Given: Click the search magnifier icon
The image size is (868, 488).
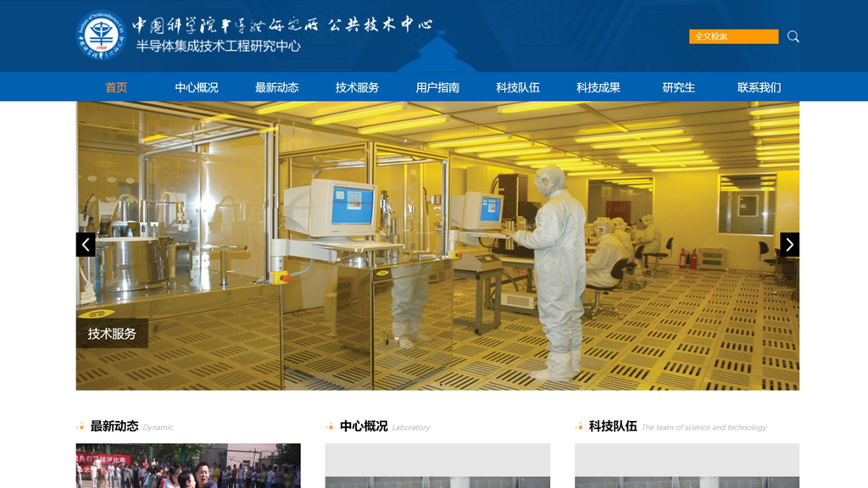Looking at the screenshot, I should (x=793, y=36).
